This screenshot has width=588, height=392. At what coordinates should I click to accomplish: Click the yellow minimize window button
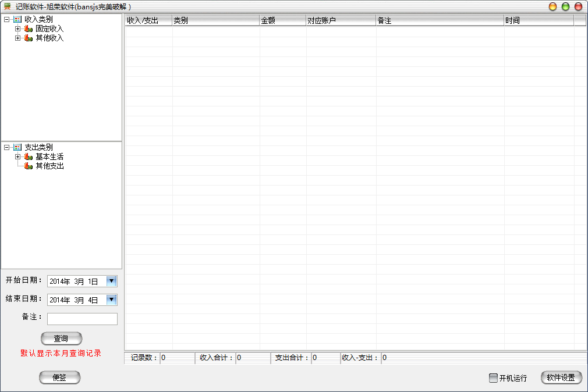[552, 7]
